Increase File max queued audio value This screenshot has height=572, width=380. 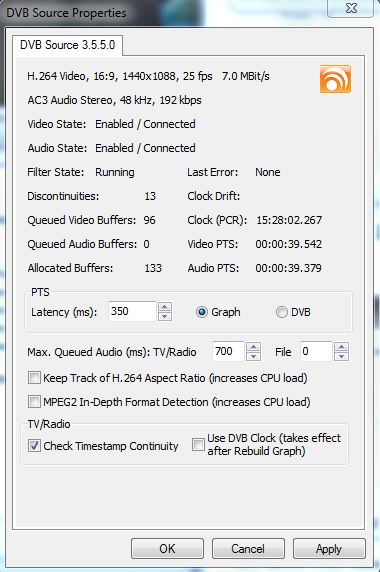pos(341,347)
